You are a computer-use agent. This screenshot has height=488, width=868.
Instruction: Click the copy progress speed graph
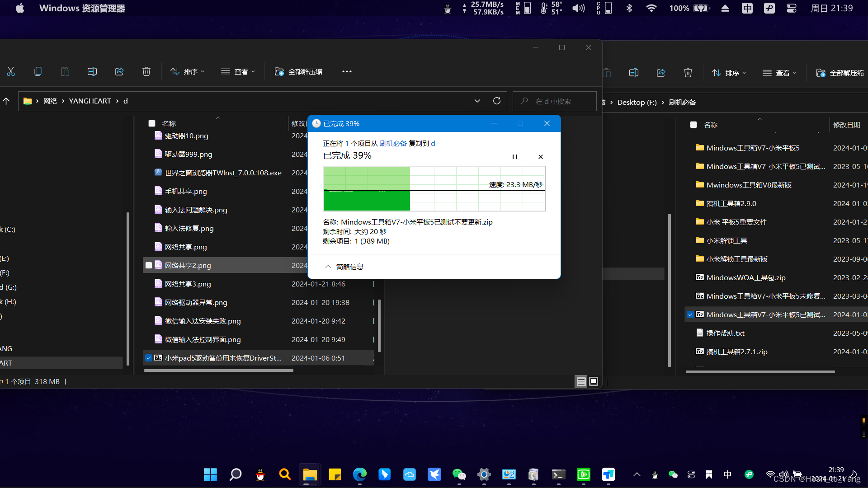pos(434,188)
